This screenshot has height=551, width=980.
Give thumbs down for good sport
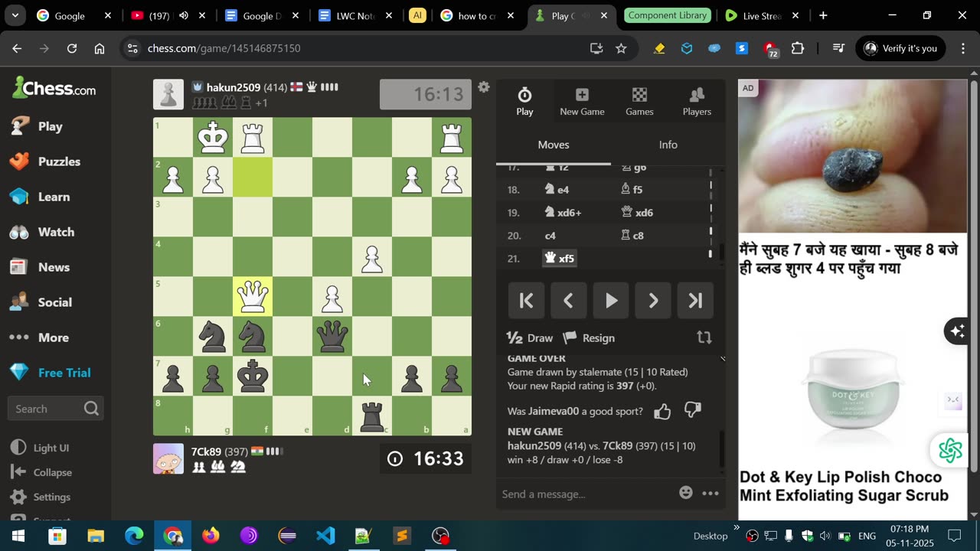pos(692,411)
